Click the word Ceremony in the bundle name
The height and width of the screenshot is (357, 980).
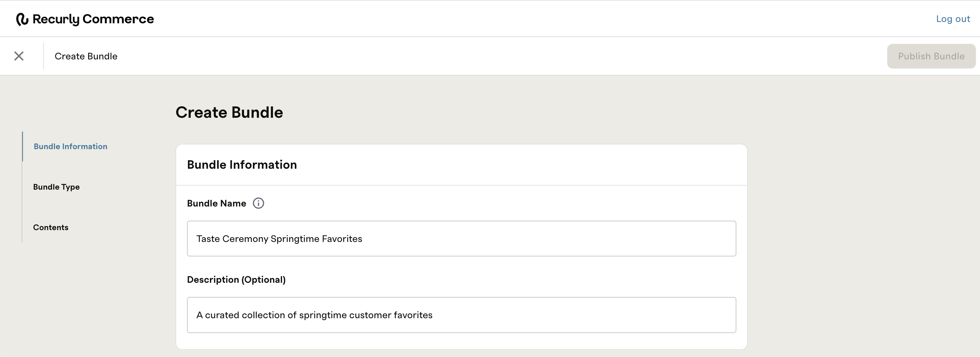click(x=245, y=239)
